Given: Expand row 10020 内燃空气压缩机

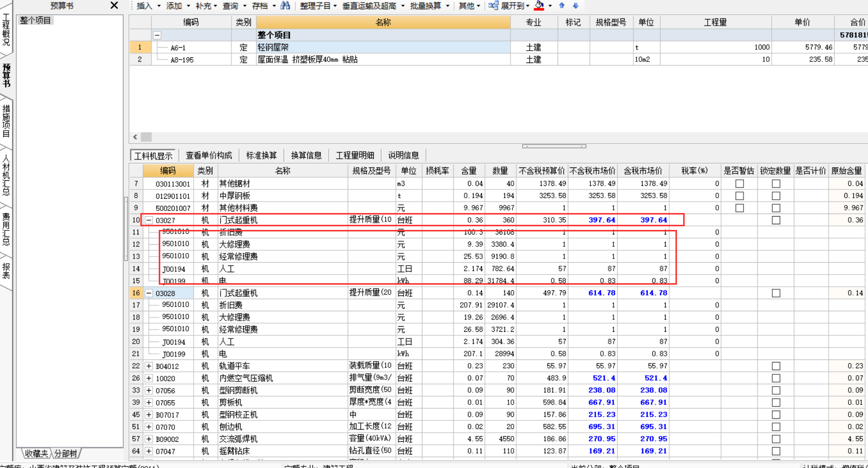Looking at the screenshot, I should [149, 378].
